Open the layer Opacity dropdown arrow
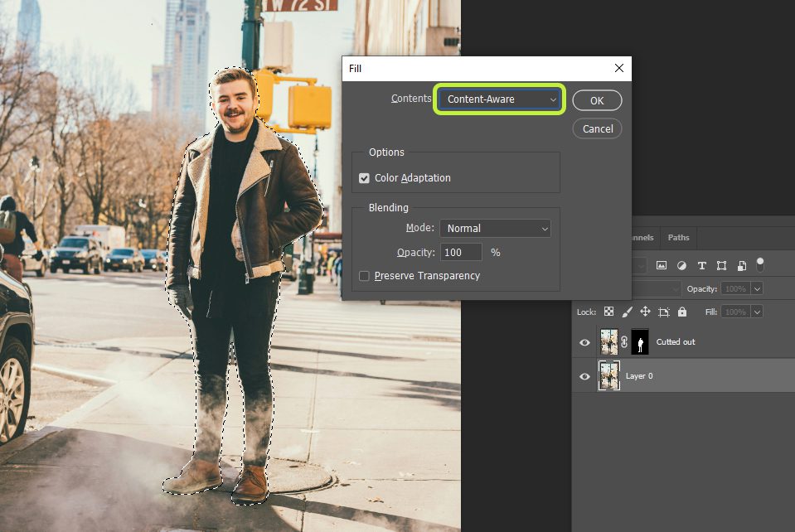795x532 pixels. [757, 289]
